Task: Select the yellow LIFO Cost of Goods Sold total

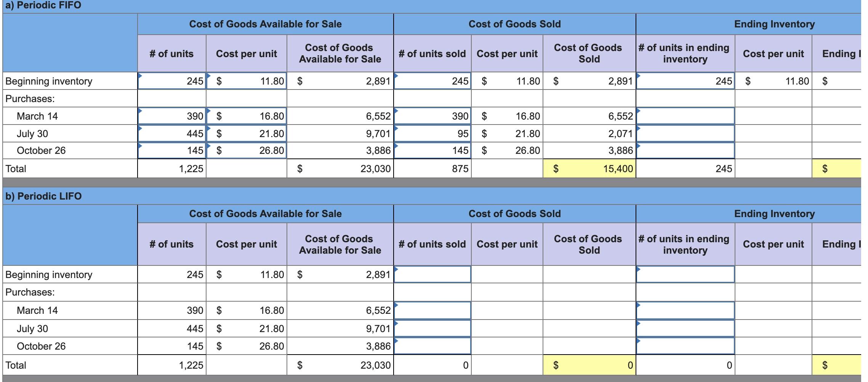Action: click(x=589, y=364)
